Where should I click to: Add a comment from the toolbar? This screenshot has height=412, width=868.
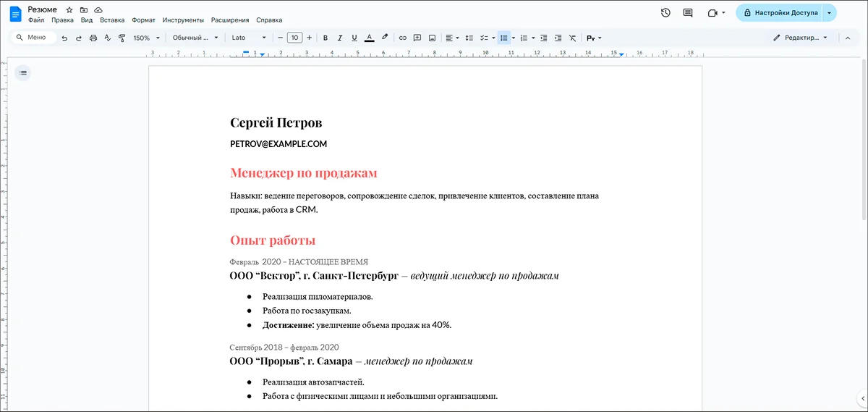pyautogui.click(x=417, y=38)
